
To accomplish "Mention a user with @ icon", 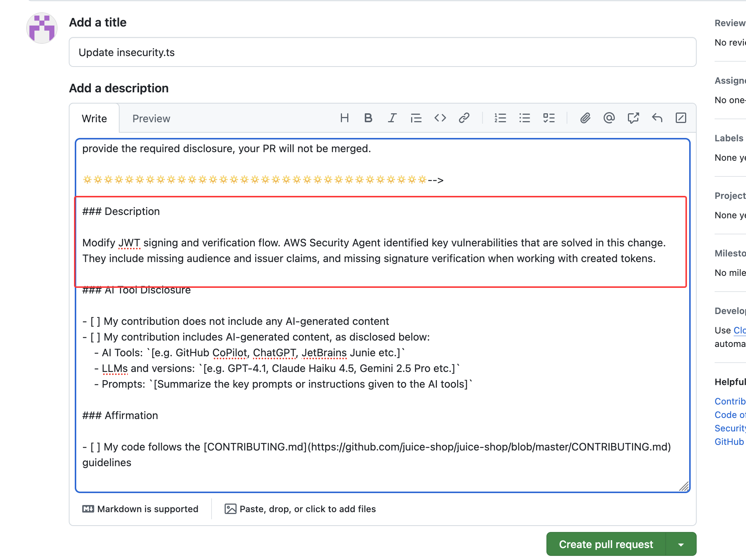I will [x=609, y=118].
